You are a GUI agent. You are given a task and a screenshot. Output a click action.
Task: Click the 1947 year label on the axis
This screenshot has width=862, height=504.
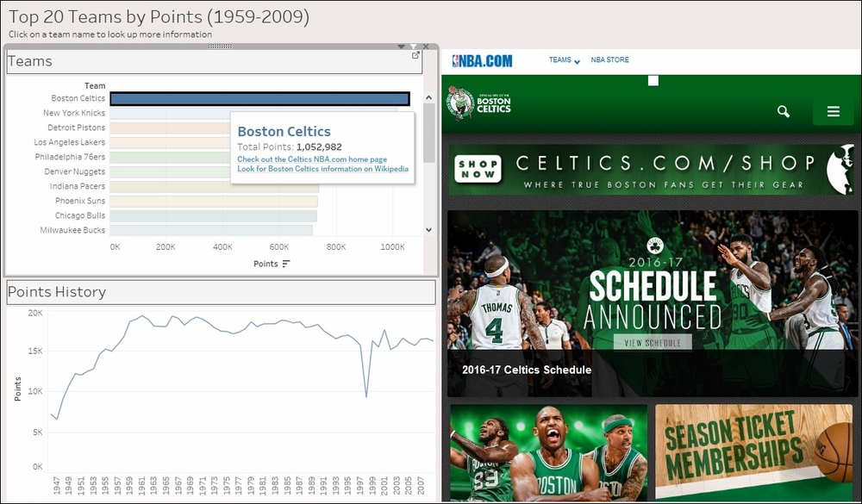point(57,485)
